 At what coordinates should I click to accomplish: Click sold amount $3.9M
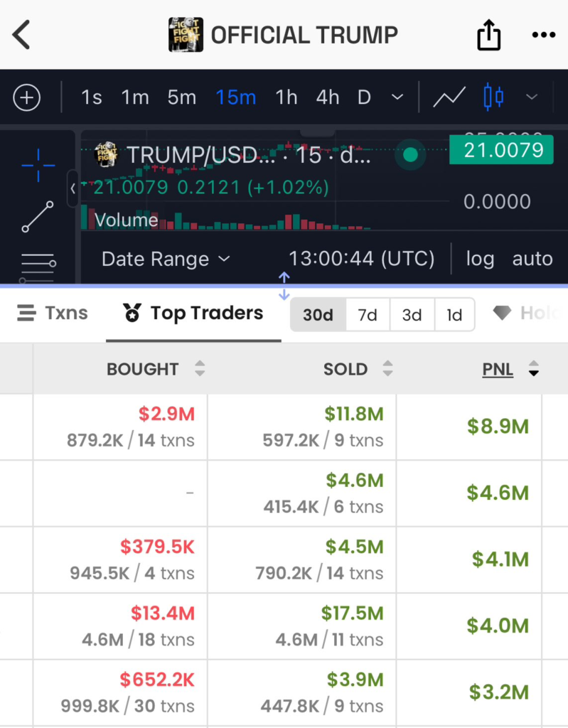(x=355, y=680)
